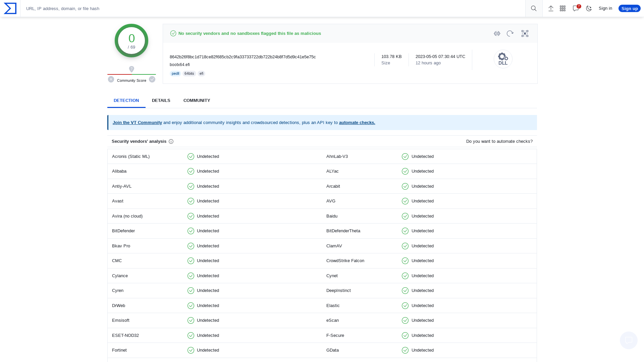Click the DeepInstinct vendor name
Screen dimensions: 644x362
[x=338, y=291]
